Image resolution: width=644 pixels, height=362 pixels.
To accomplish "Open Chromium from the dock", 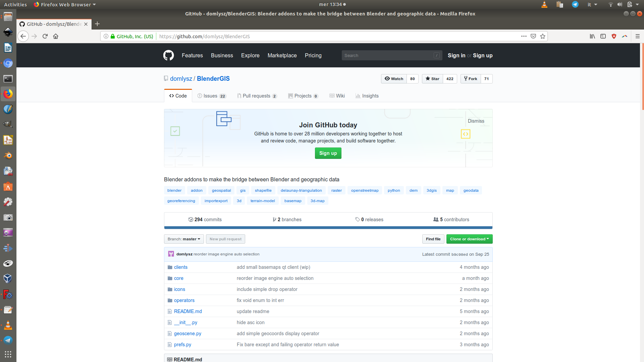I will [8, 63].
